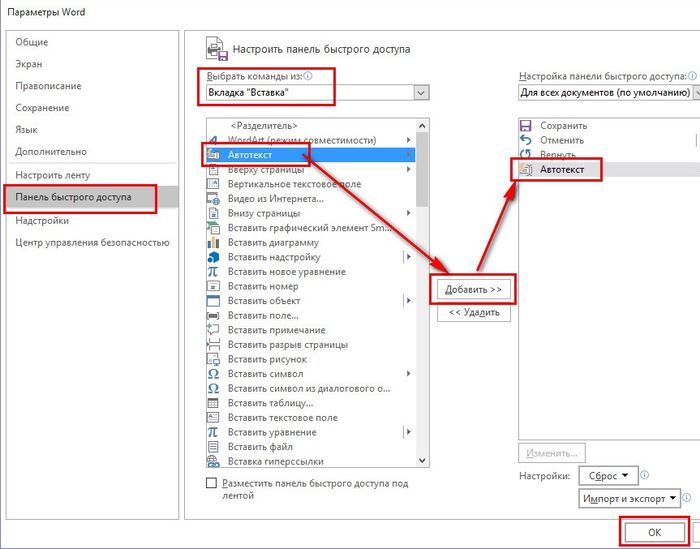Click the 'Вставка гиперссылки' link icon
This screenshot has height=549, width=700.
pyautogui.click(x=212, y=461)
